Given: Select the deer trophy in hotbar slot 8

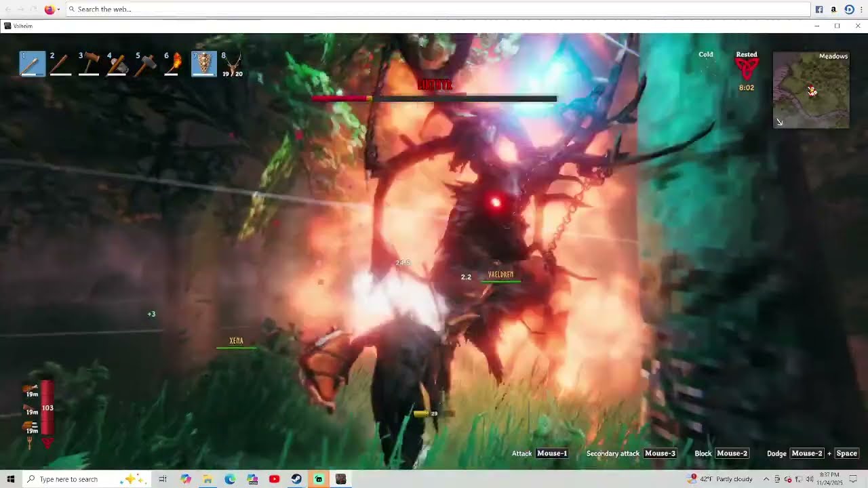Looking at the screenshot, I should 232,64.
